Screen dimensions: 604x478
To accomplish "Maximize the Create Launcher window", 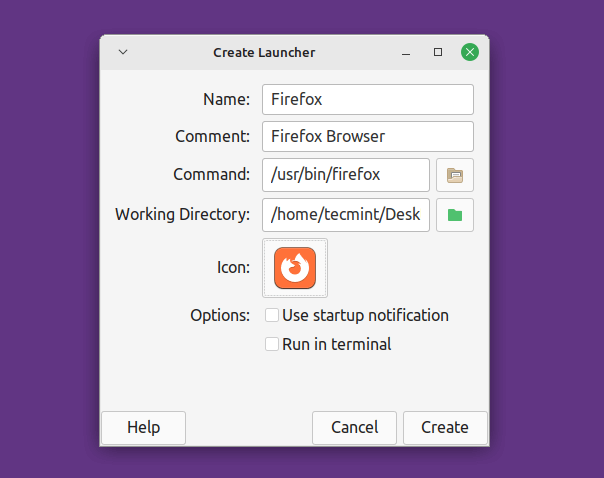I will 438,52.
